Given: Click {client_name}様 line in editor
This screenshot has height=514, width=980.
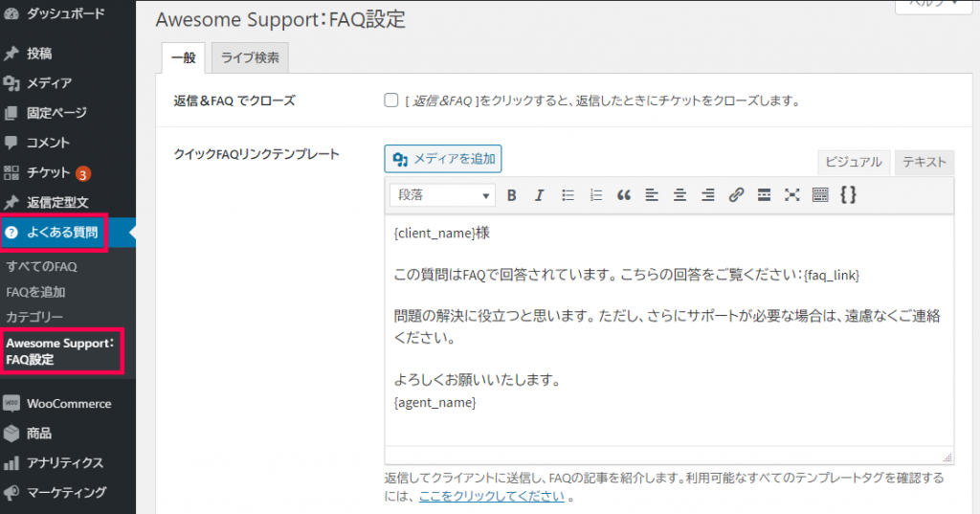Looking at the screenshot, I should [442, 234].
